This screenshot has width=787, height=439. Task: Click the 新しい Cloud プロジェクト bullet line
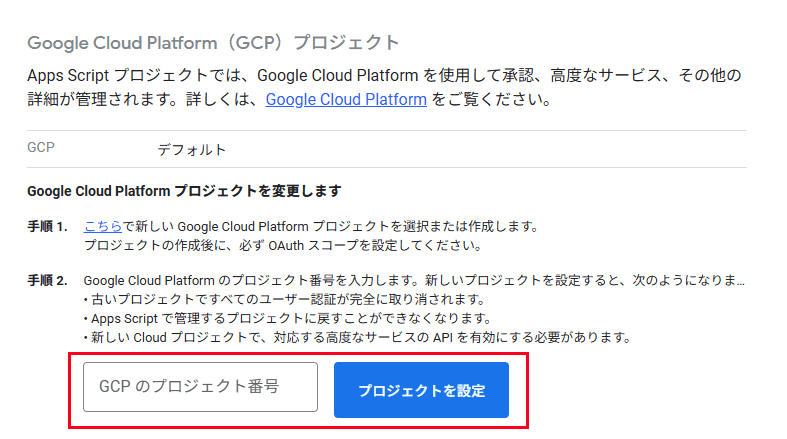pyautogui.click(x=357, y=337)
